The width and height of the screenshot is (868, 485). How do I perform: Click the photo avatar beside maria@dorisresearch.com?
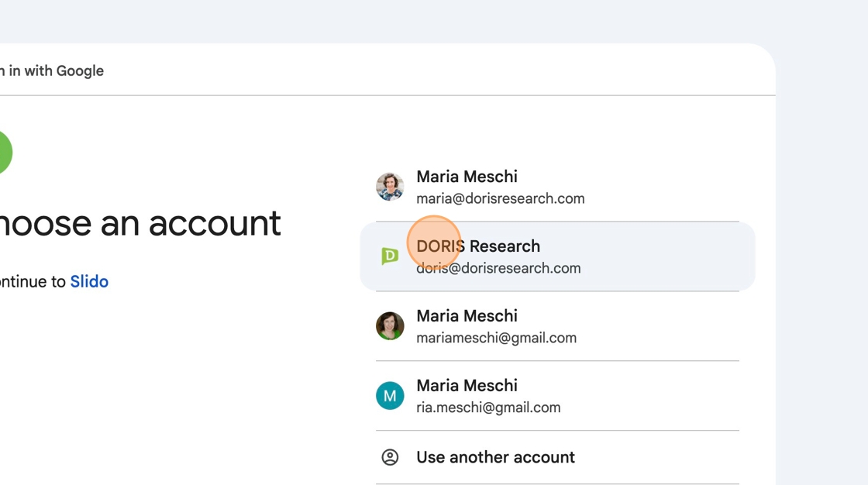(x=390, y=187)
